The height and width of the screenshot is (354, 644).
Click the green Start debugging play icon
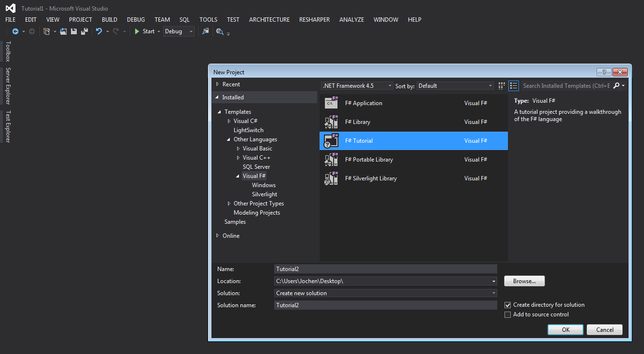point(137,31)
